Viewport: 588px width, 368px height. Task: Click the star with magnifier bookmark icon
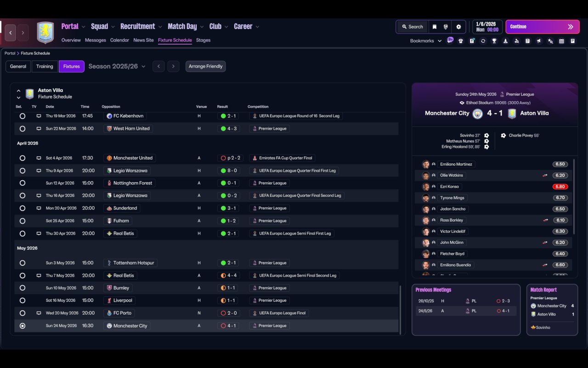click(550, 41)
